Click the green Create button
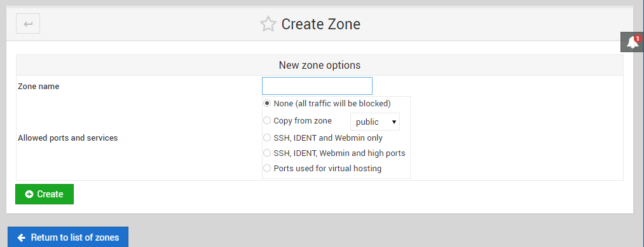The width and height of the screenshot is (644, 247). coord(45,194)
